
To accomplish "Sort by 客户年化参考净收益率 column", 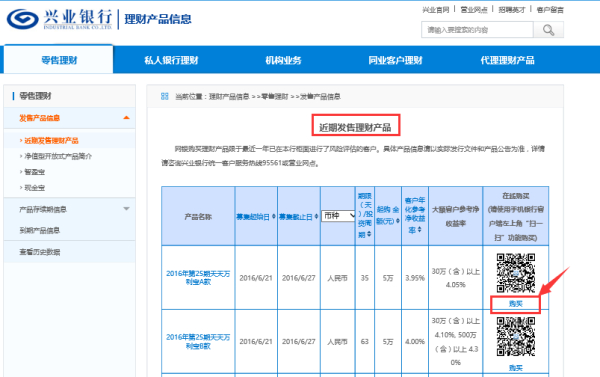I will coord(415,215).
